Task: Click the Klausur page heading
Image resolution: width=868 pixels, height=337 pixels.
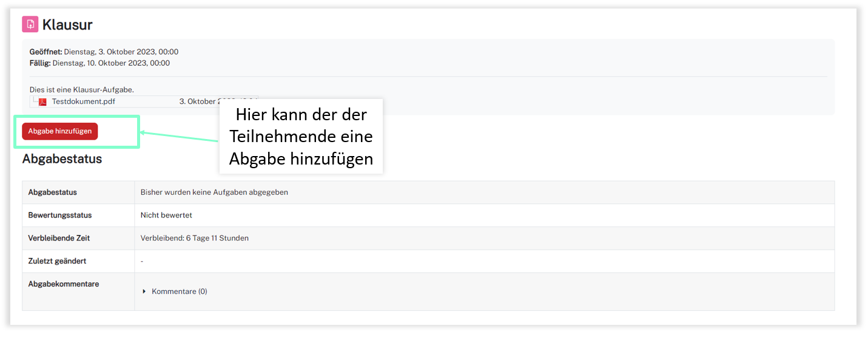Action: (x=67, y=25)
